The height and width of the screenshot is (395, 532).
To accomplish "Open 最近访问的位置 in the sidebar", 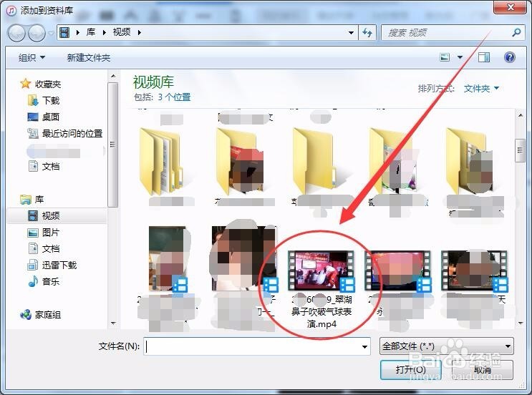I will (x=64, y=134).
